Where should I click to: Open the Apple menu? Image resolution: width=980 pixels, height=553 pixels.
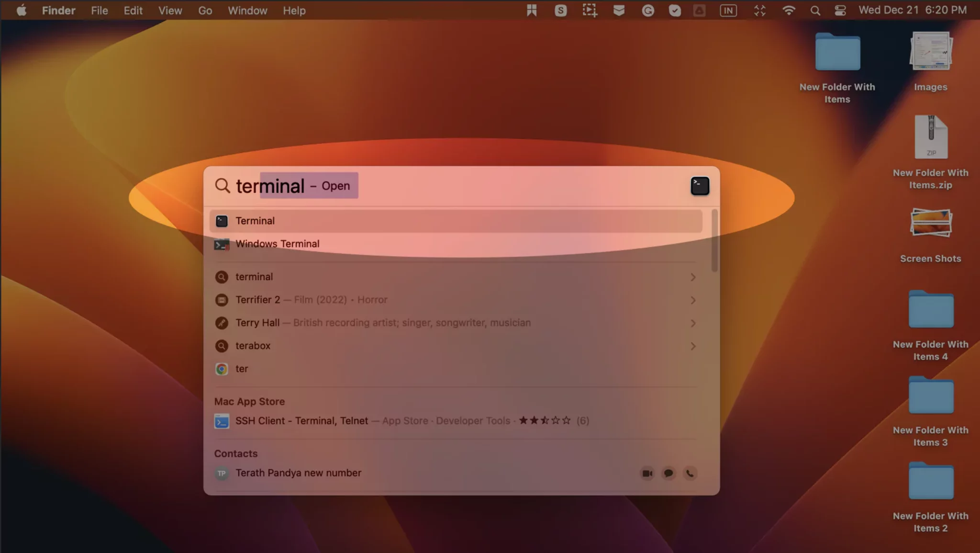[21, 10]
